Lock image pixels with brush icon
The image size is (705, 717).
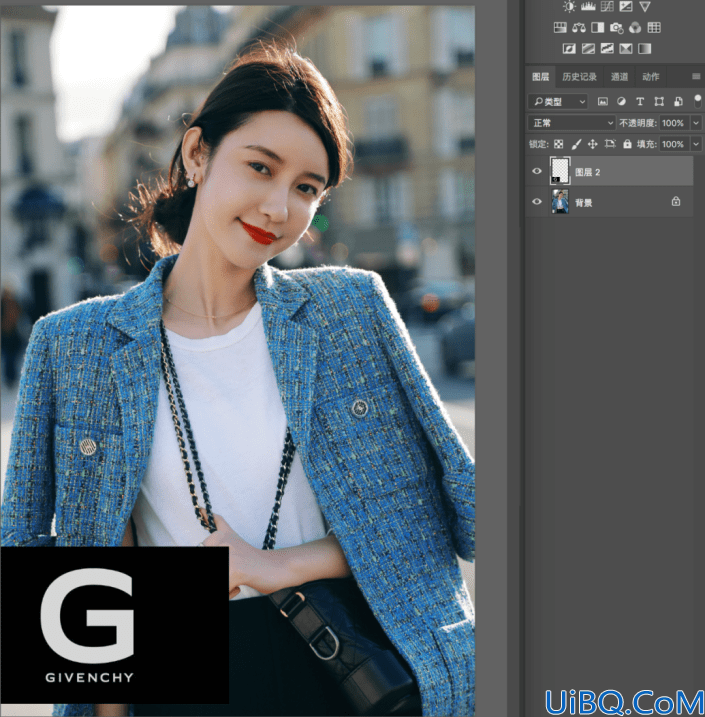tap(576, 144)
